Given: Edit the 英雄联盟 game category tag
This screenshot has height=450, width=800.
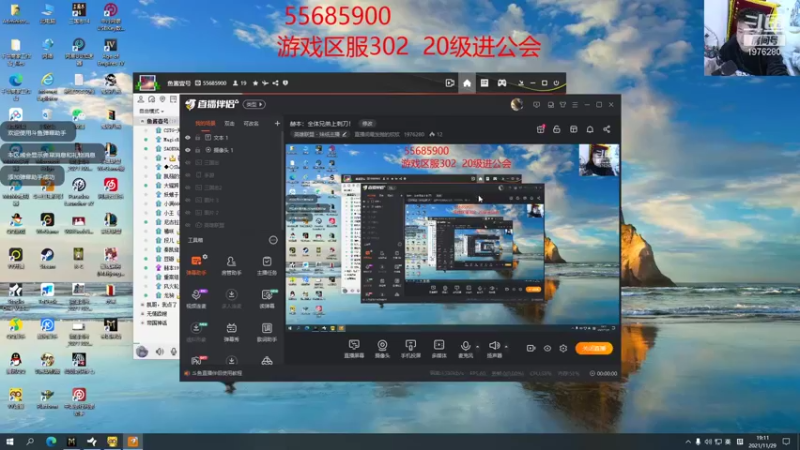Looking at the screenshot, I should 320,134.
